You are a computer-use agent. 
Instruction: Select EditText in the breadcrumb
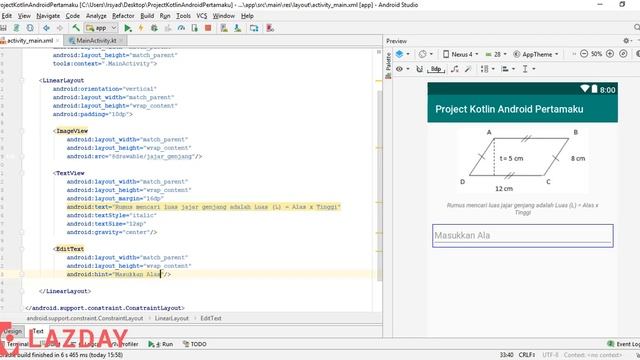pos(211,318)
